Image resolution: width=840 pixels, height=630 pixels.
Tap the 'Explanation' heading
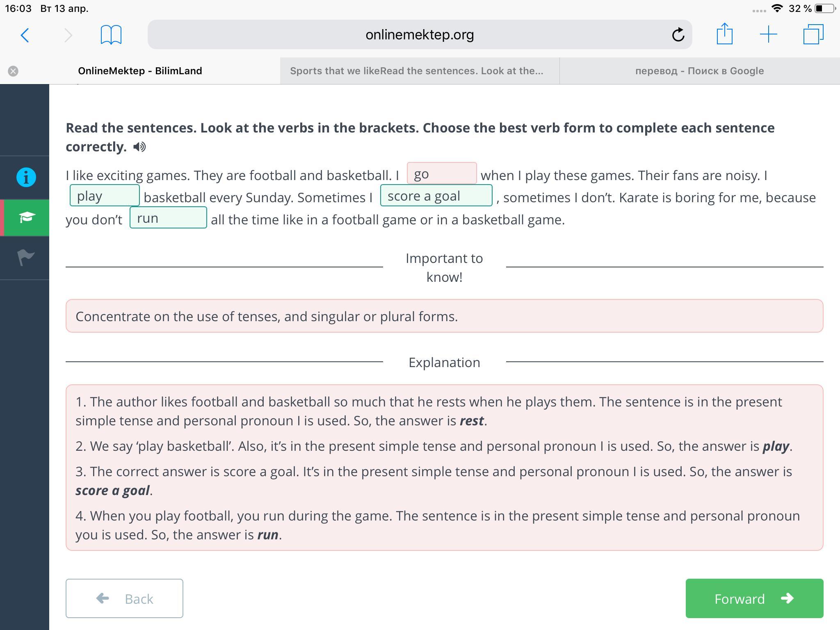[444, 362]
